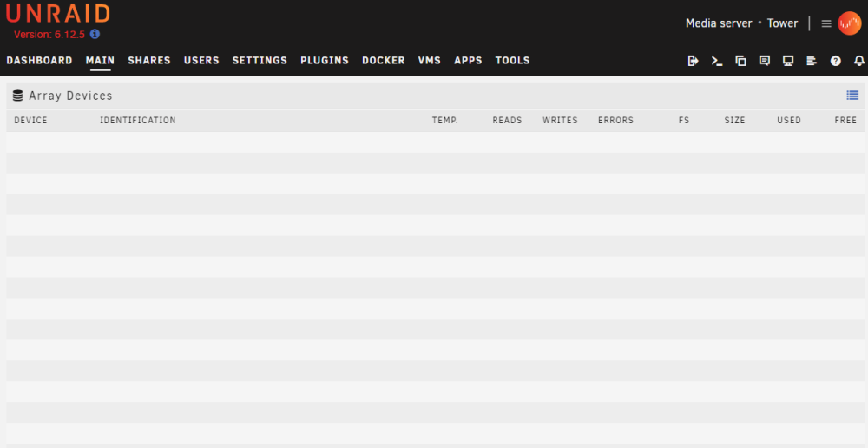Click the USED column header

pos(789,120)
